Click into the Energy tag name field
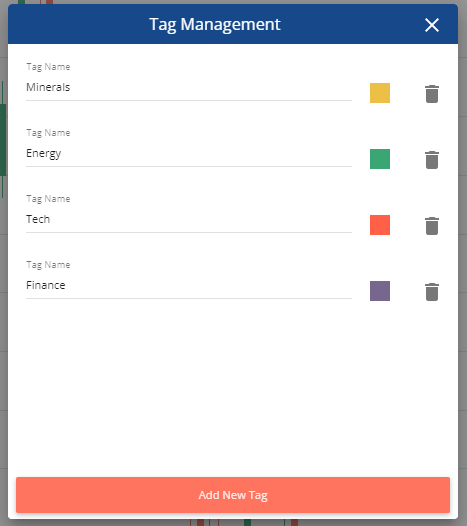Image resolution: width=467 pixels, height=526 pixels. click(189, 154)
